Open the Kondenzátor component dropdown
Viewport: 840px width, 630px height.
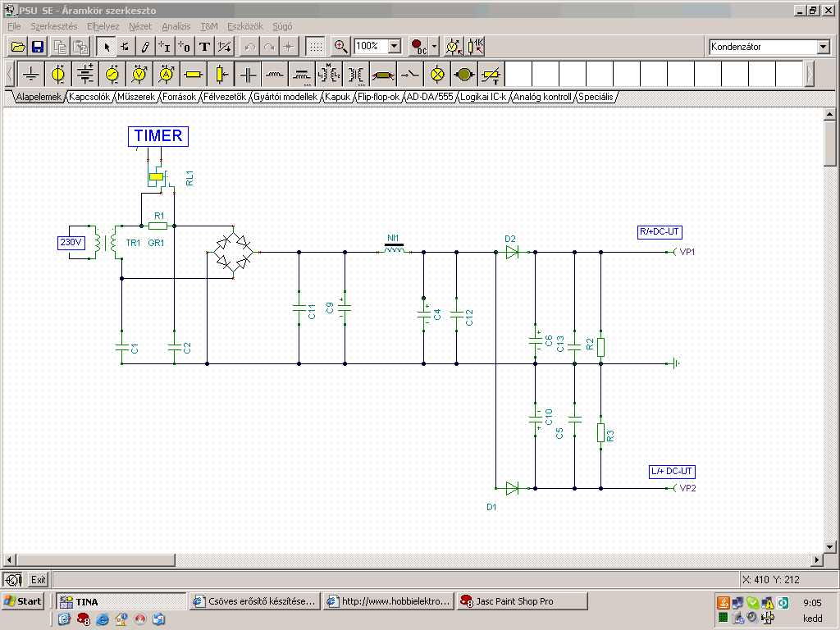824,47
